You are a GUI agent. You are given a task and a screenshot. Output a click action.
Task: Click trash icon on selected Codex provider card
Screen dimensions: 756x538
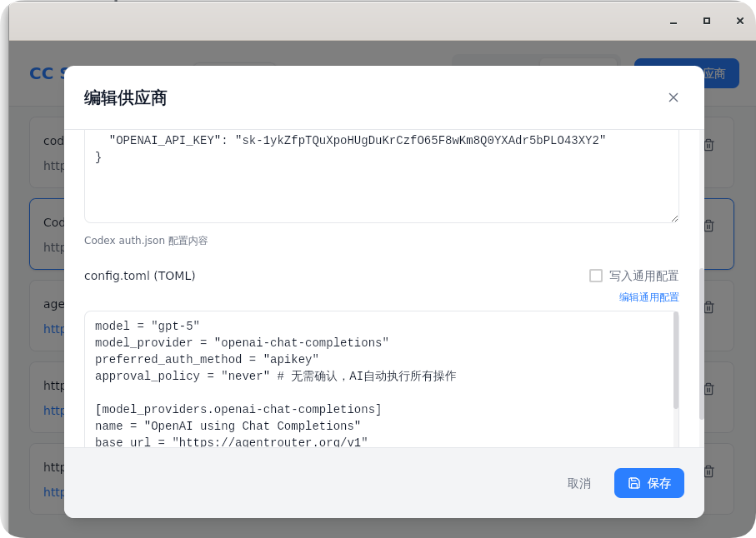coord(708,226)
